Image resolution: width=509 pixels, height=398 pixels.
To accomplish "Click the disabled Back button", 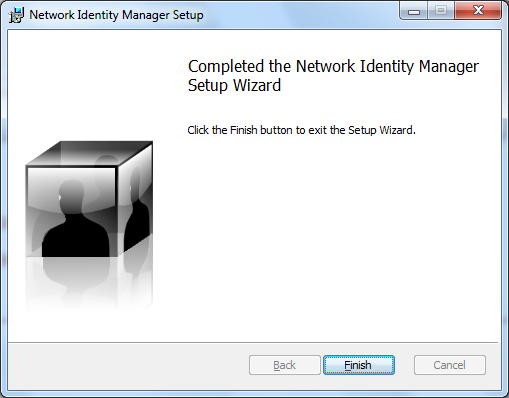I will click(x=284, y=365).
